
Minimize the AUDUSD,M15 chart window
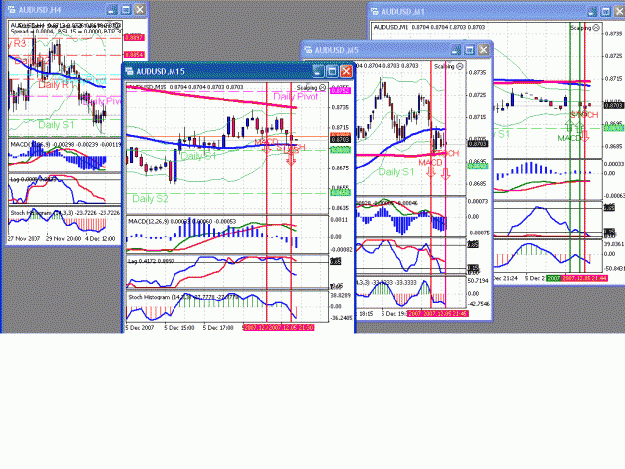pyautogui.click(x=318, y=71)
